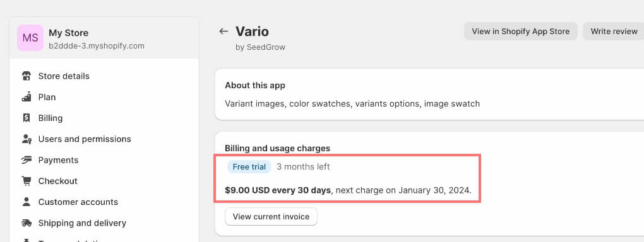Click the View current invoice button
The height and width of the screenshot is (242, 644).
(271, 217)
